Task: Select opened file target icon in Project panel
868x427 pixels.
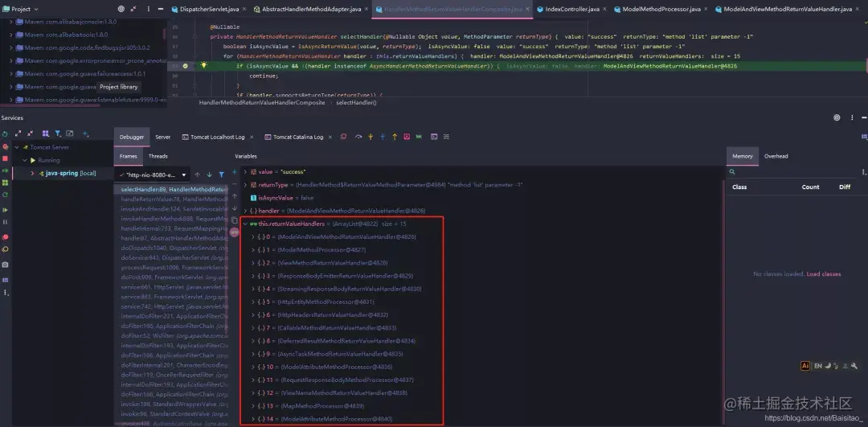Action: [121, 10]
